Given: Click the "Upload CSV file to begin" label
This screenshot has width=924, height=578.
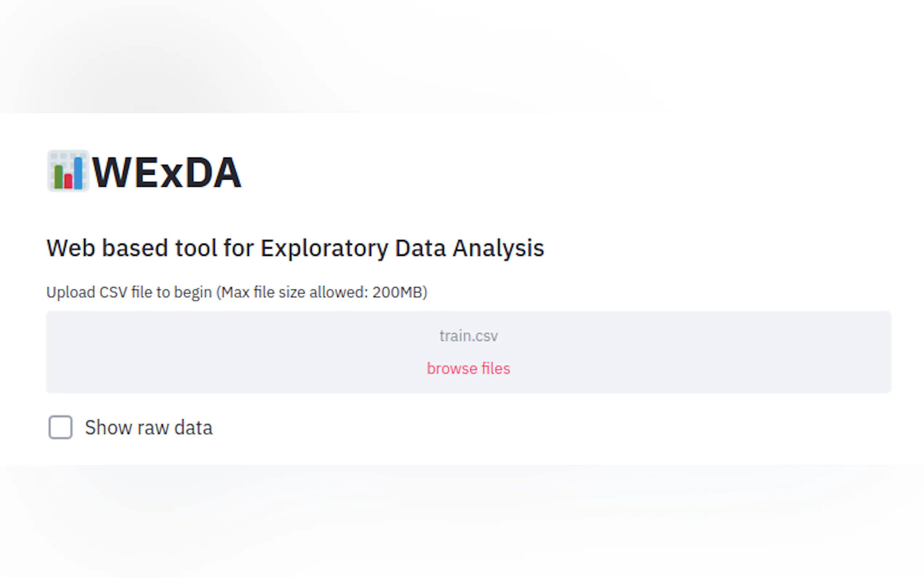Looking at the screenshot, I should click(129, 292).
